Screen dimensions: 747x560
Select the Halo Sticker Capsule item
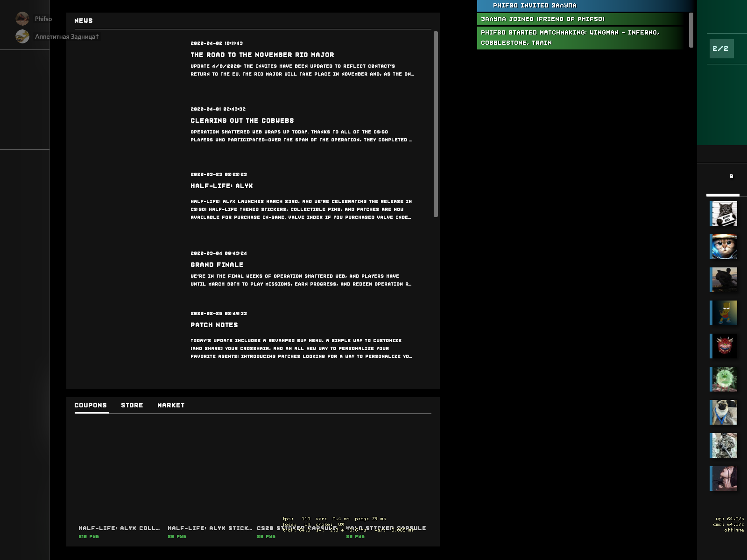tap(386, 528)
